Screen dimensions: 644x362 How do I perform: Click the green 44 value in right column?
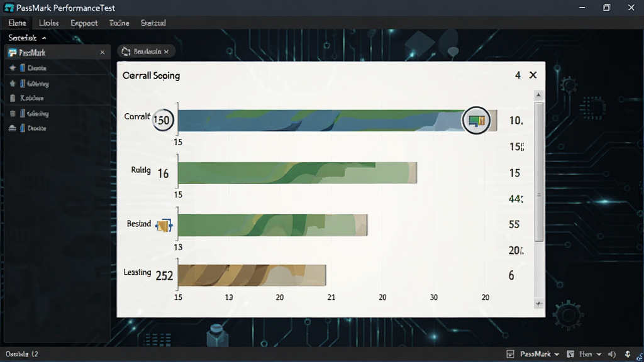point(516,199)
